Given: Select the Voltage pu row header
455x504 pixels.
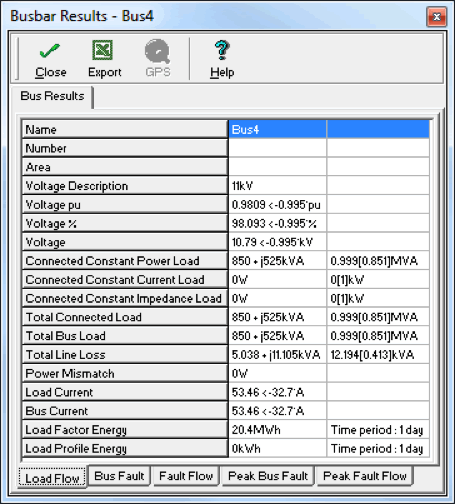Looking at the screenshot, I should tap(125, 204).
